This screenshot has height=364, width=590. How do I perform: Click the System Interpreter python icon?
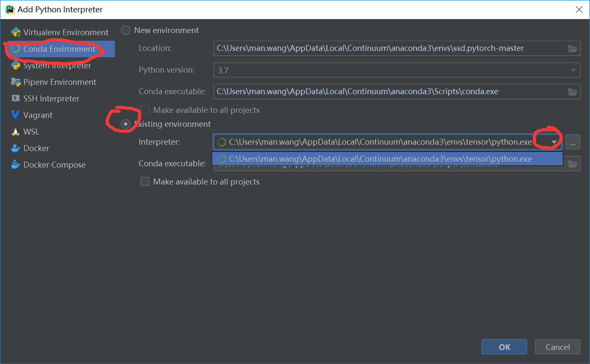[x=16, y=65]
